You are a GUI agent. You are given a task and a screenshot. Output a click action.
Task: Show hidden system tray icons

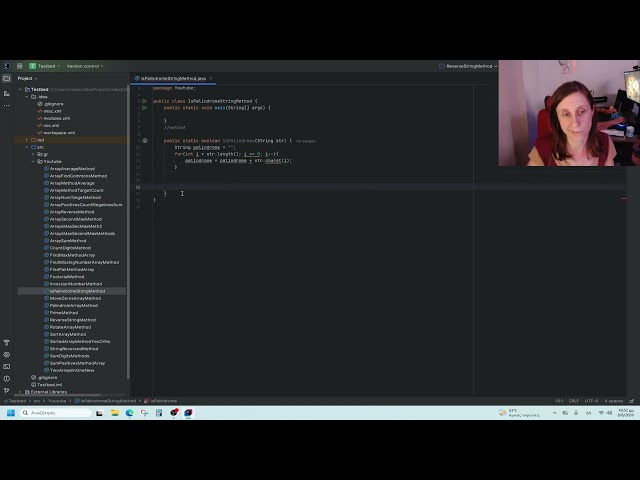pos(554,413)
